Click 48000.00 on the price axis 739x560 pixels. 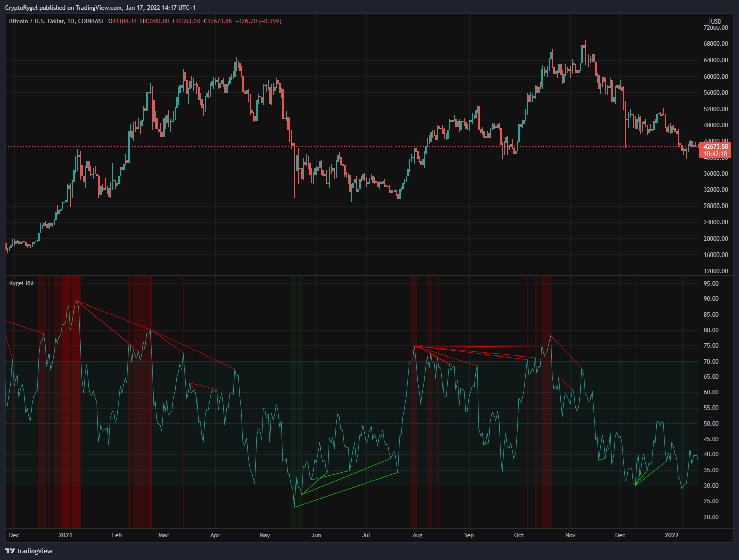[x=716, y=125]
